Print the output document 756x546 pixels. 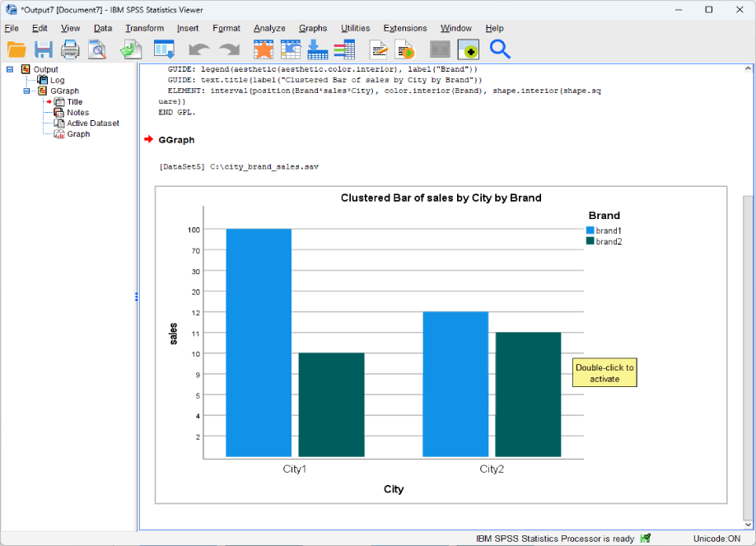[x=71, y=49]
